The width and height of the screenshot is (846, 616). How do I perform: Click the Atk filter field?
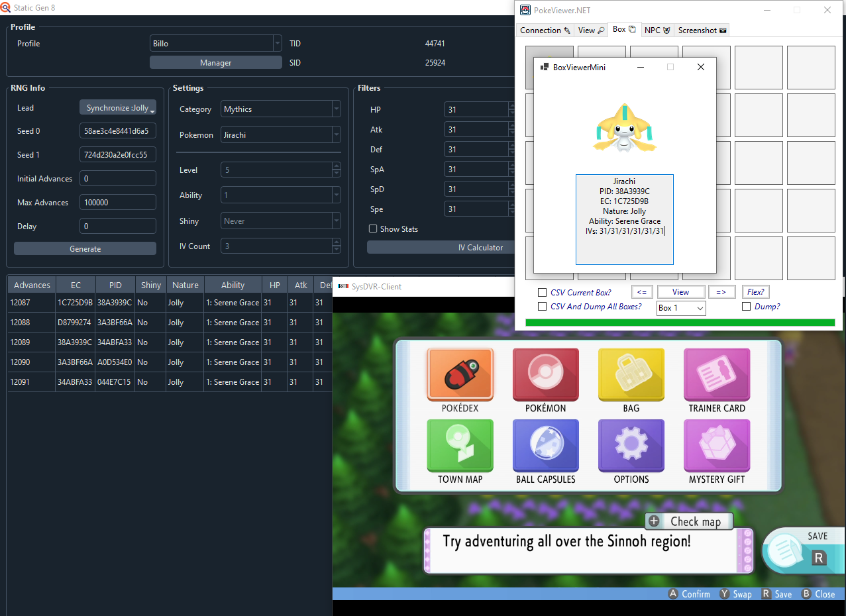[x=479, y=130]
